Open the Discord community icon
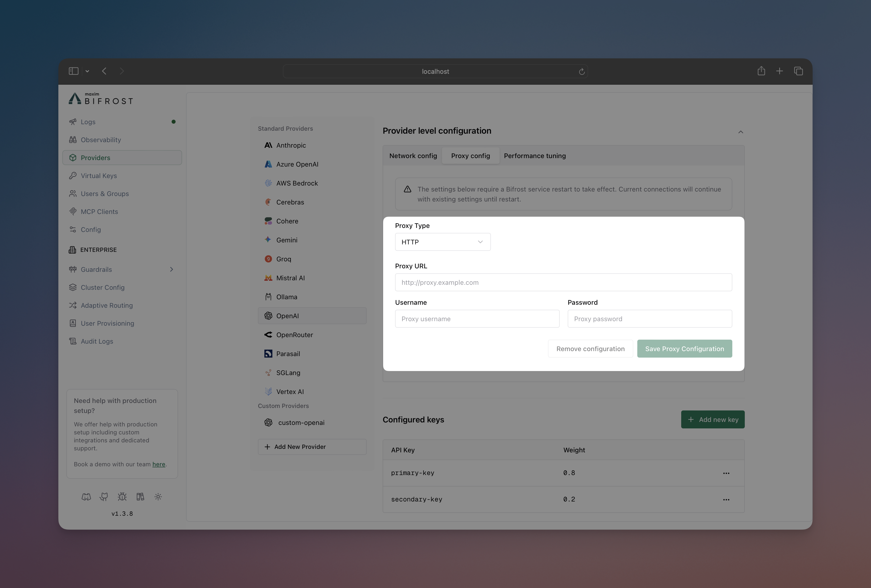Image resolution: width=871 pixels, height=588 pixels. (86, 496)
